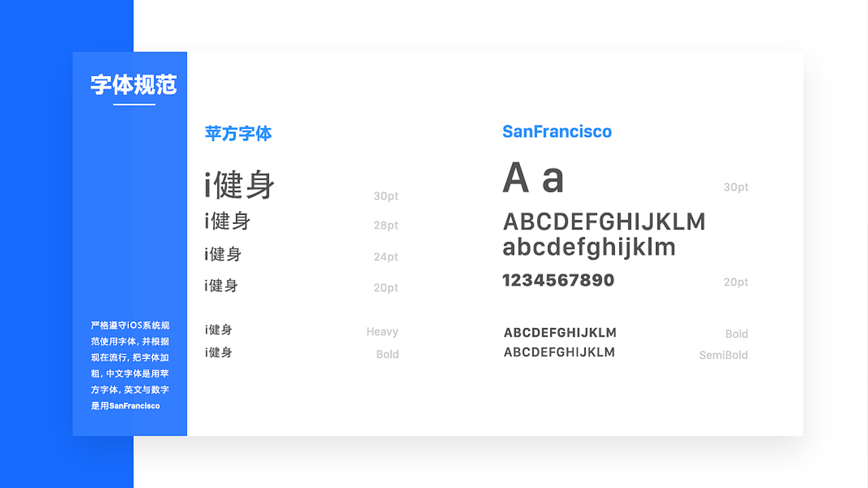The height and width of the screenshot is (488, 868).
Task: Select the 20pt label beside 1234567890
Action: click(736, 282)
